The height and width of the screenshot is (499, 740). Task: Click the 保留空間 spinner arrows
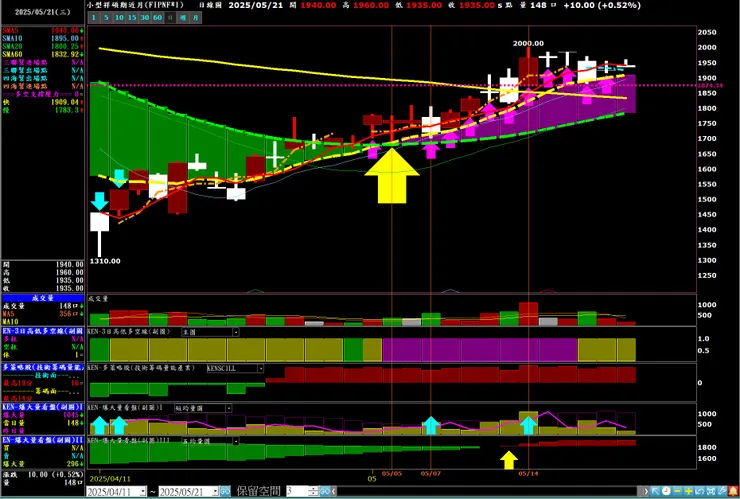314,491
